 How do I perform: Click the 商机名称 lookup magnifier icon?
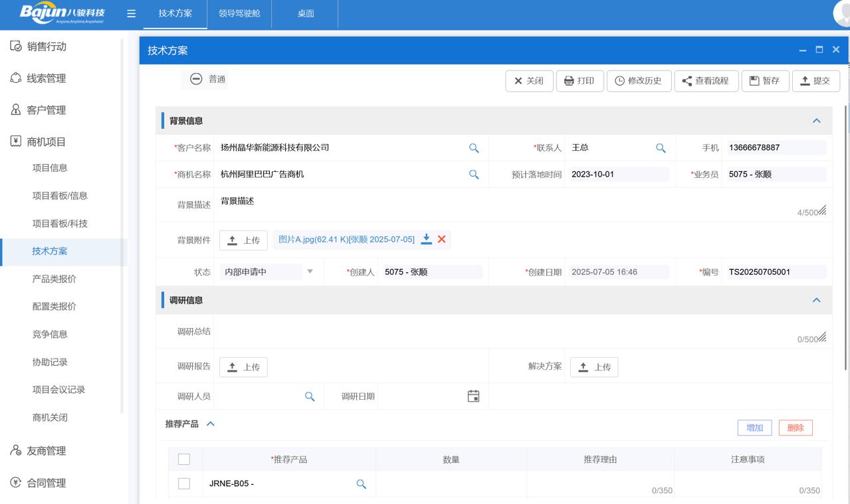(x=474, y=174)
